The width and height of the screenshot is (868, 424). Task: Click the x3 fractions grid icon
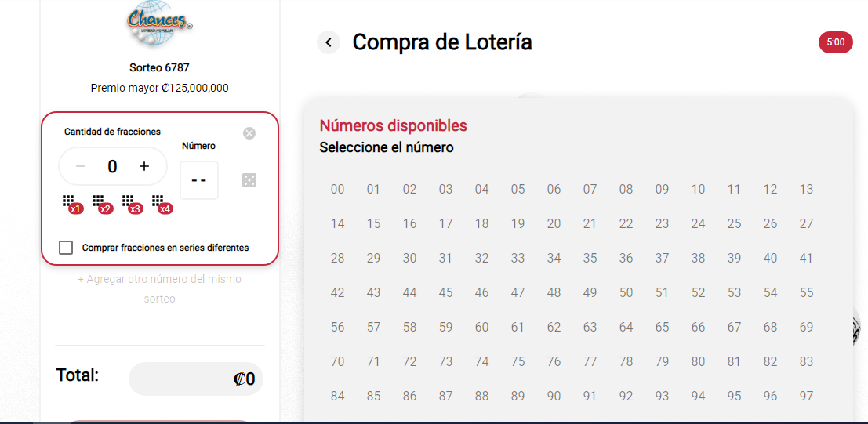click(x=131, y=204)
